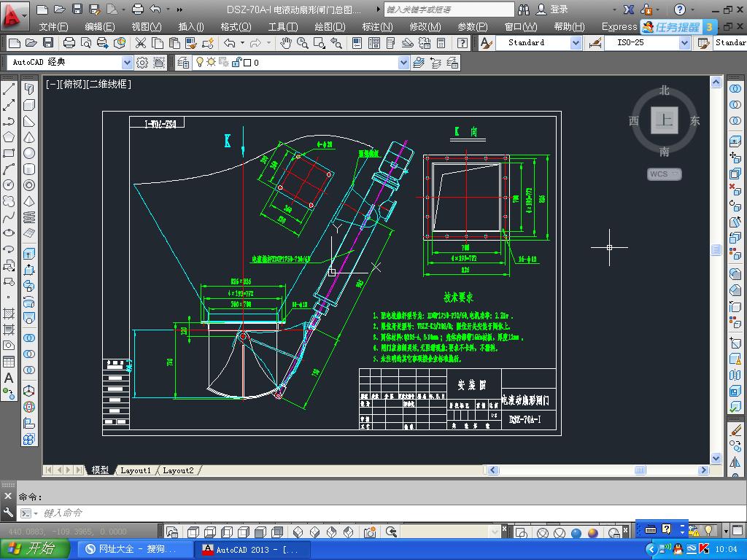Open the 绘图(D) menu
The image size is (747, 560).
click(330, 26)
